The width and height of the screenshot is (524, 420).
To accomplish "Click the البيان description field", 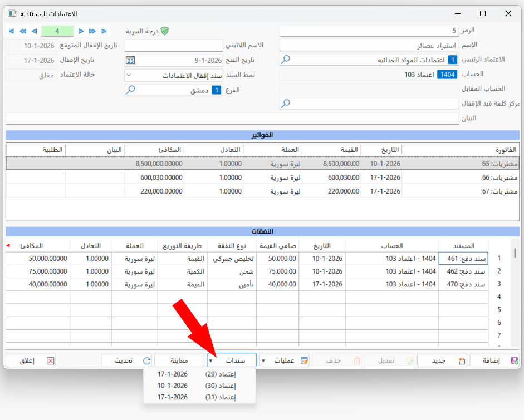I will click(232, 118).
